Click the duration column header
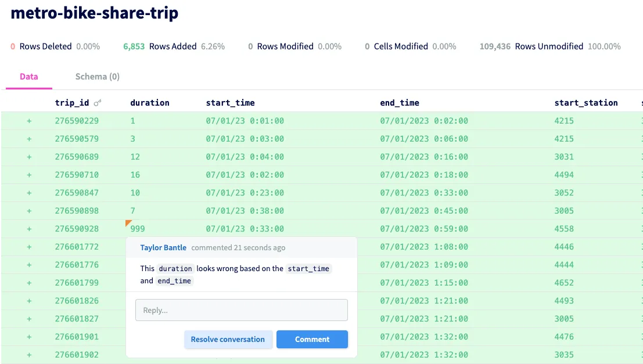The height and width of the screenshot is (364, 643). click(x=150, y=103)
